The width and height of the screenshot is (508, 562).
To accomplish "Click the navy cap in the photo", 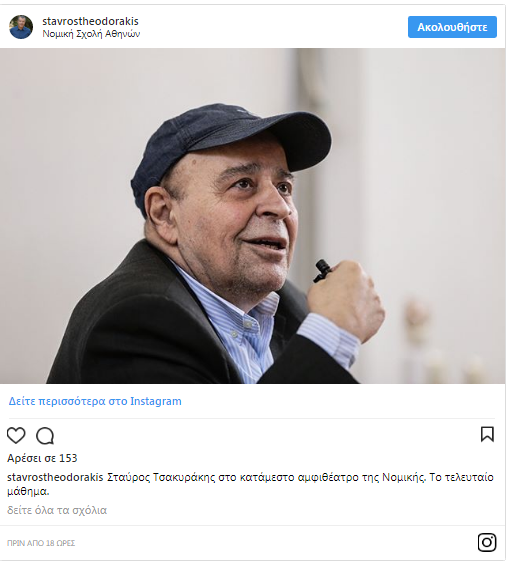I will tap(229, 151).
